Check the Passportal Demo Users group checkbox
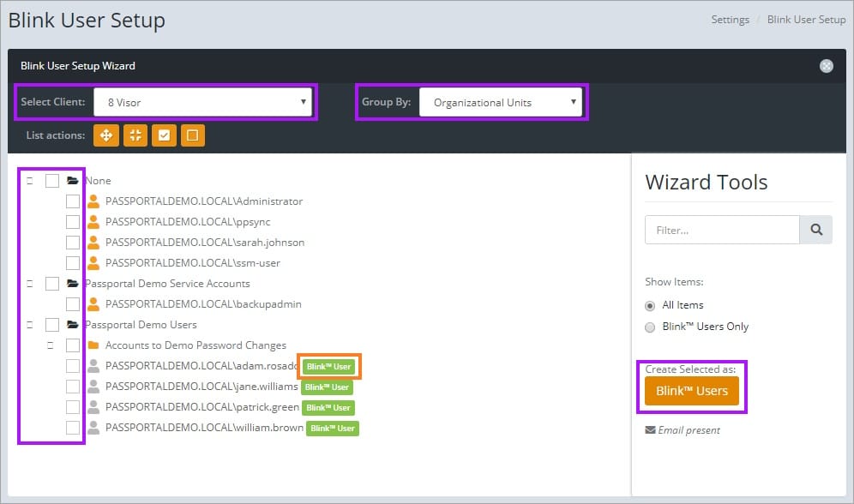Viewport: 854px width, 504px height. [x=52, y=325]
